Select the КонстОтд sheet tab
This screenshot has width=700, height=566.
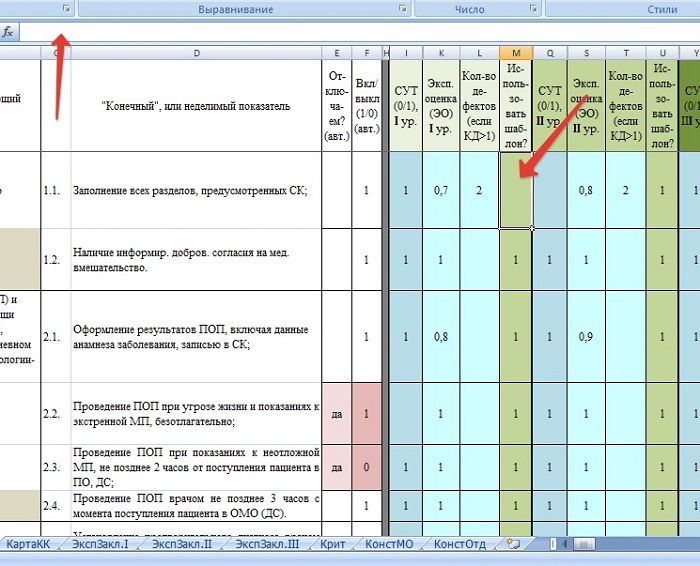click(459, 544)
